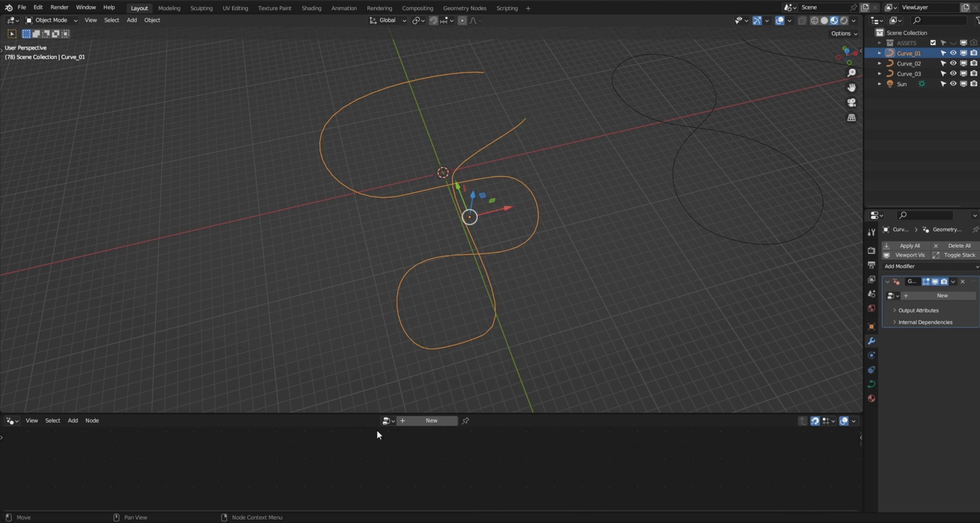Image resolution: width=980 pixels, height=523 pixels.
Task: Pin the properties editor context
Action: [x=975, y=230]
